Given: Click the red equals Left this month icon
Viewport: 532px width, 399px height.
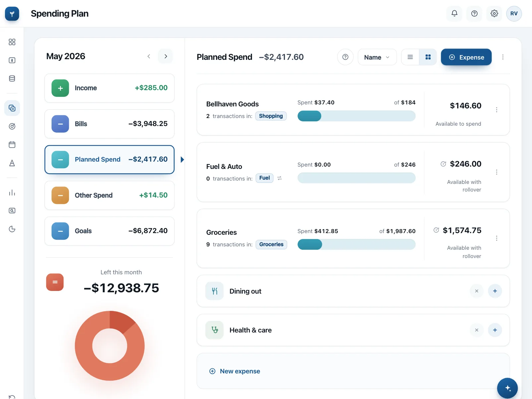Looking at the screenshot, I should [55, 282].
